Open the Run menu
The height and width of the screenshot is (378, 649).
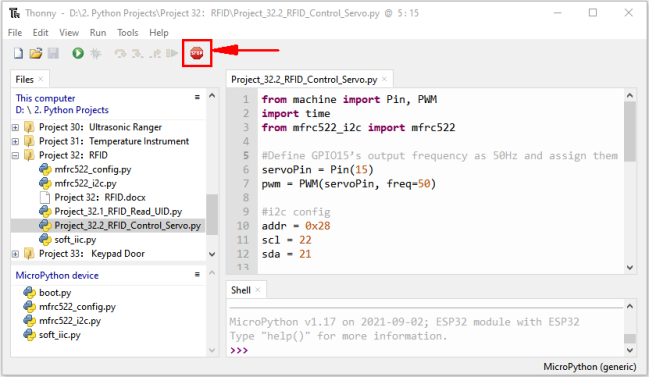point(98,33)
